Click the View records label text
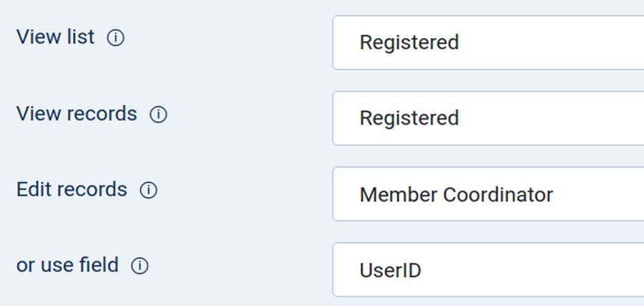This screenshot has width=644, height=306. click(x=77, y=113)
